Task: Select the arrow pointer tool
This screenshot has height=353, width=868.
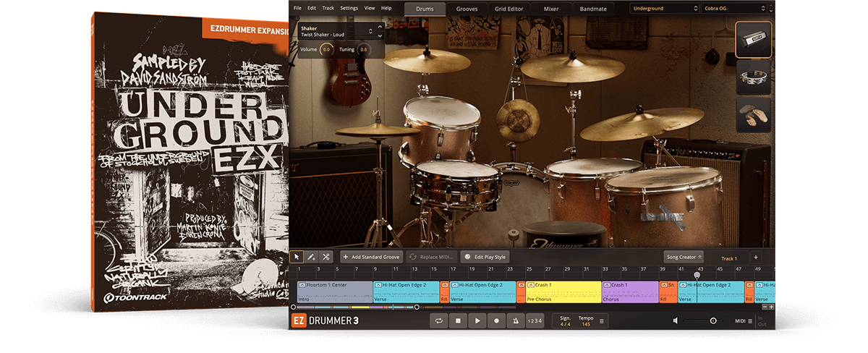Action: (x=297, y=257)
